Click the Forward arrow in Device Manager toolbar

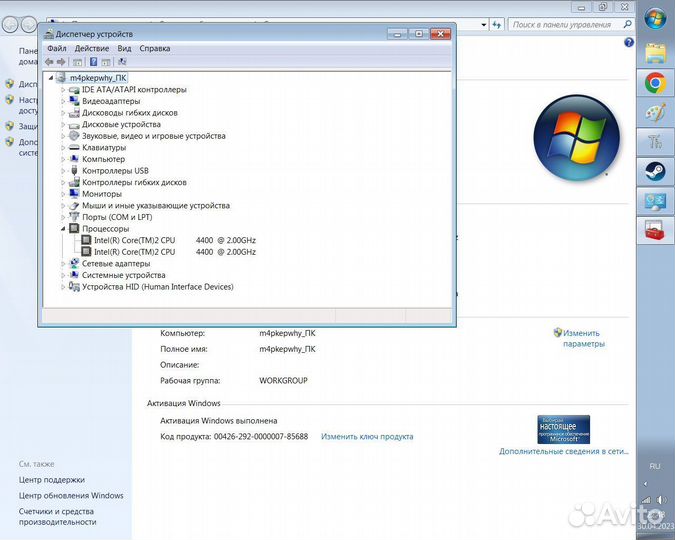[x=61, y=62]
